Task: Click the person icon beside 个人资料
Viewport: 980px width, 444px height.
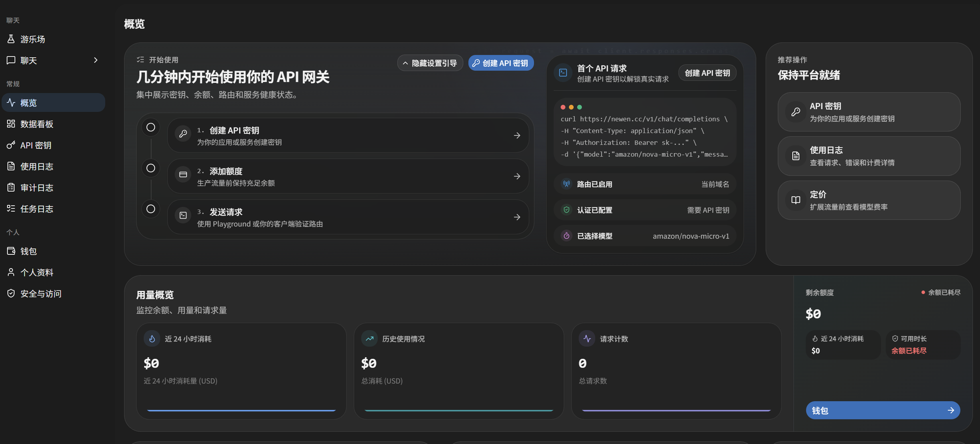Action: pyautogui.click(x=11, y=272)
